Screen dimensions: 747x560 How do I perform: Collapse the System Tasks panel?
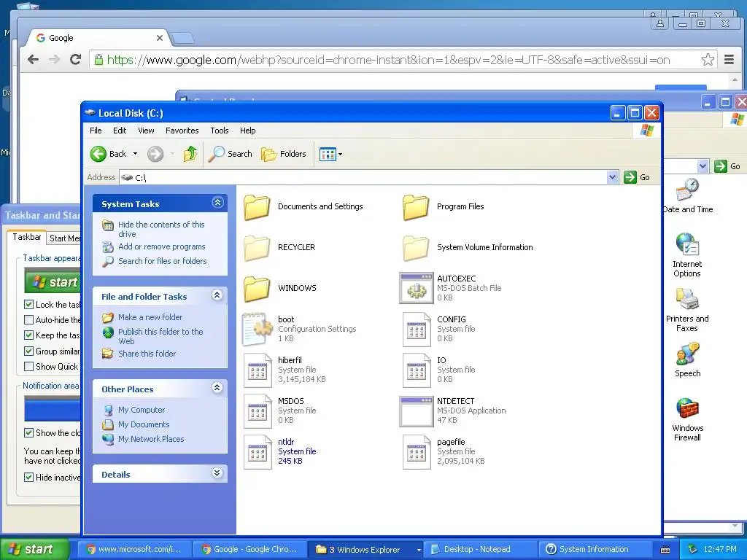coord(217,203)
